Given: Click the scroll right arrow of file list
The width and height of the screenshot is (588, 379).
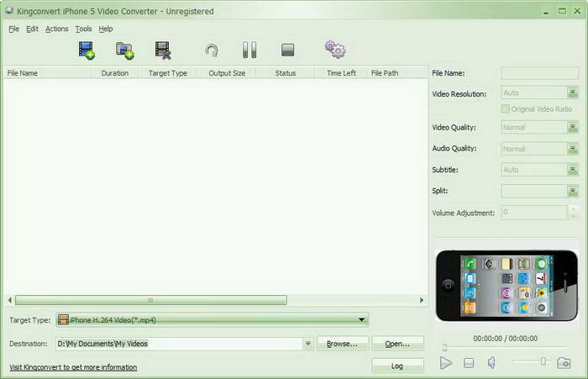Looking at the screenshot, I should point(422,300).
